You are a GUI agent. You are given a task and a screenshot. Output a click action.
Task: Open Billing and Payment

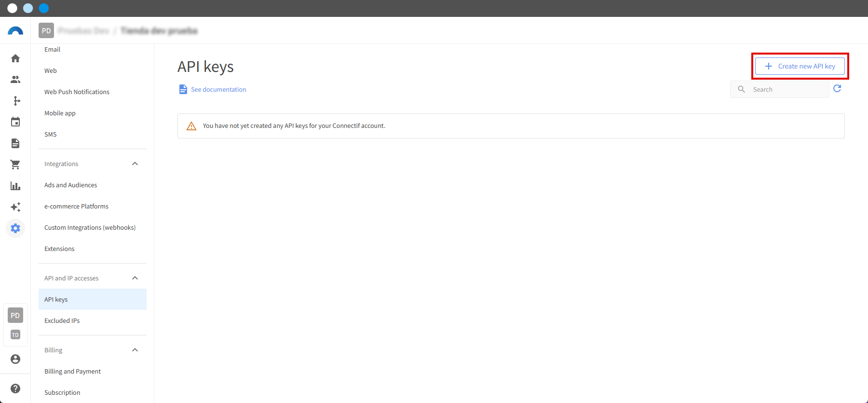[93, 371]
